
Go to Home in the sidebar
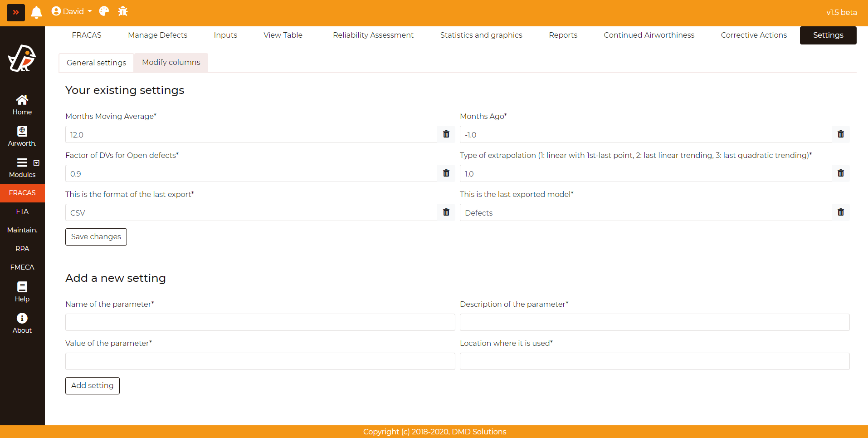(22, 105)
